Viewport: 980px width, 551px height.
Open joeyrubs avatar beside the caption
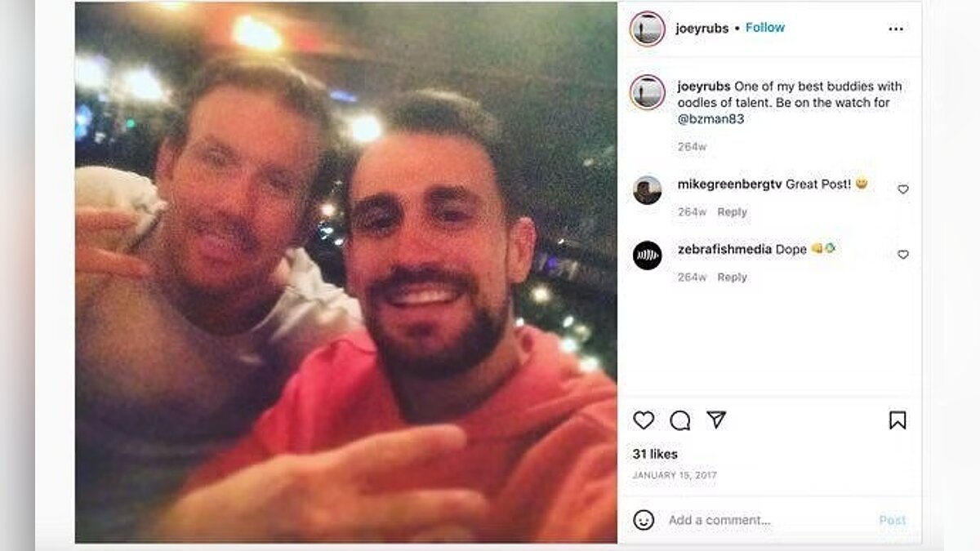coord(647,91)
